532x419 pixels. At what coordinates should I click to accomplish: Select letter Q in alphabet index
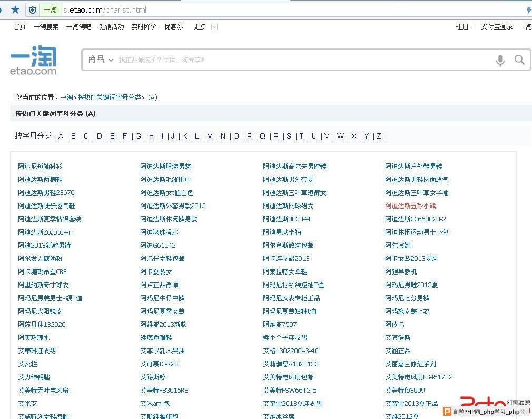[x=262, y=137]
